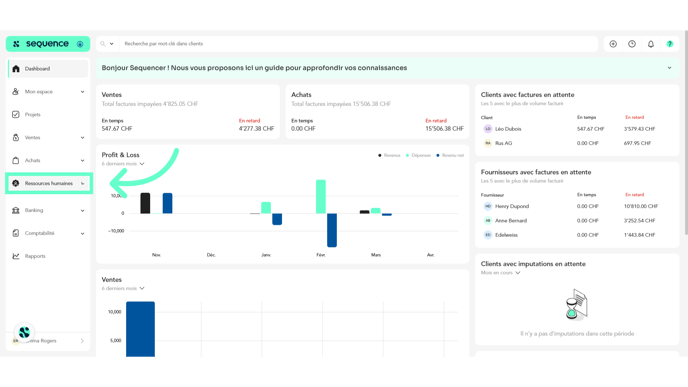Open Edelweiss supplier name

point(506,235)
